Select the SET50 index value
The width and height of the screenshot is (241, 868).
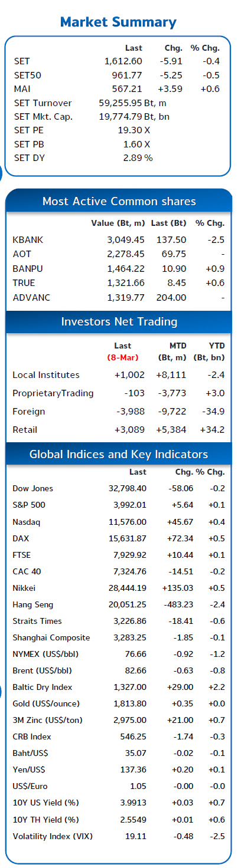pos(127,75)
